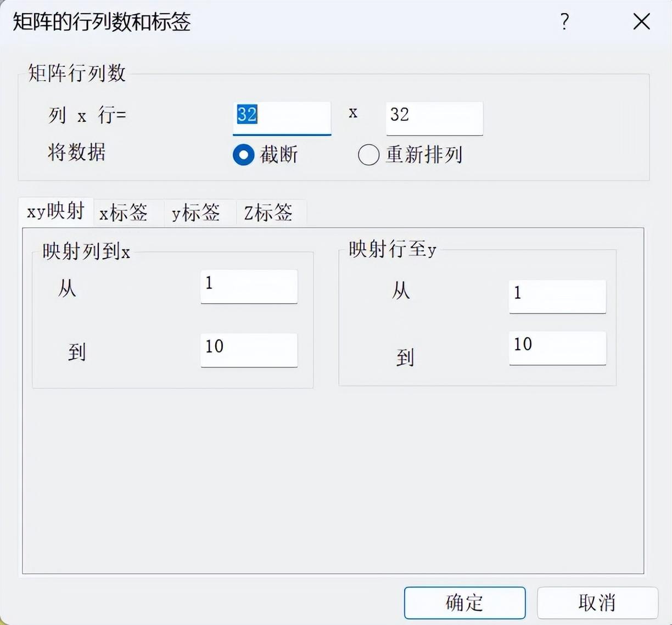Viewport: 672px width, 625px height.
Task: Click the row count field showing 32
Action: pyautogui.click(x=433, y=116)
